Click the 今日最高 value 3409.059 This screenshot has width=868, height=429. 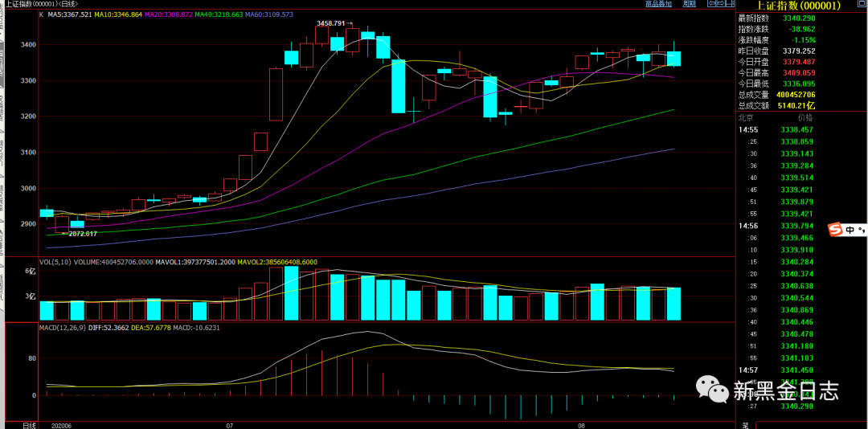coord(799,73)
